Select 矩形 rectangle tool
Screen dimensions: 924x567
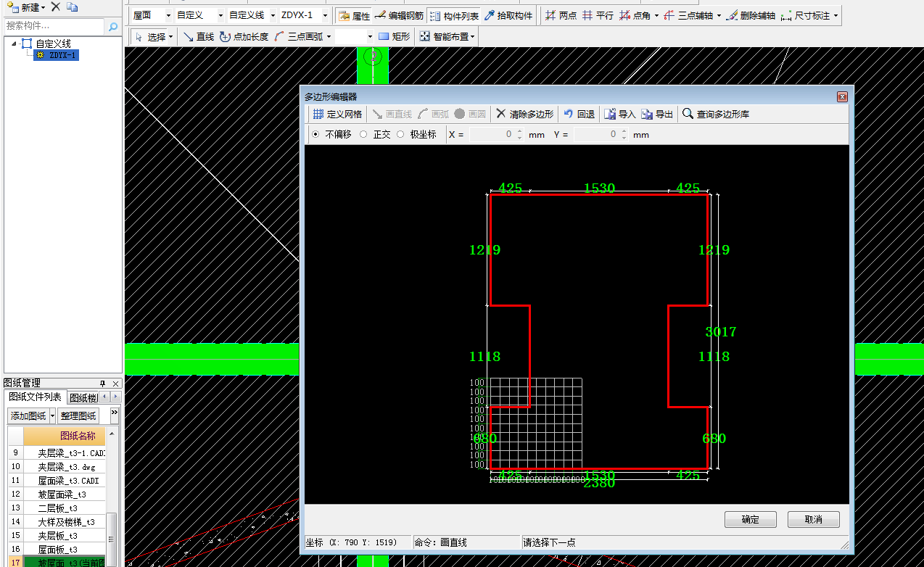(x=394, y=36)
